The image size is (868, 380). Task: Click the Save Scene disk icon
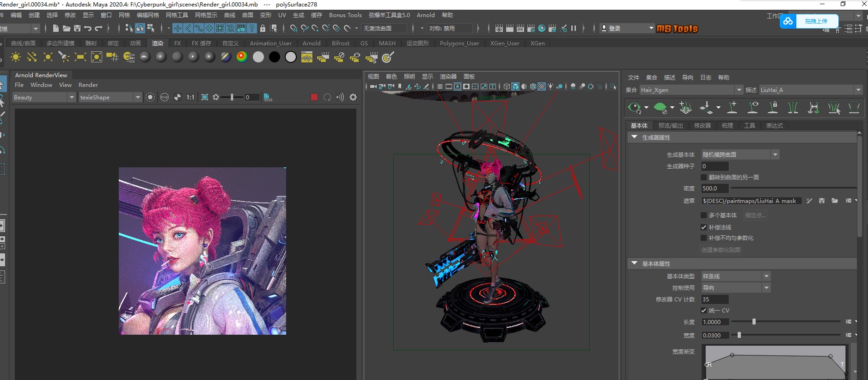[x=77, y=28]
